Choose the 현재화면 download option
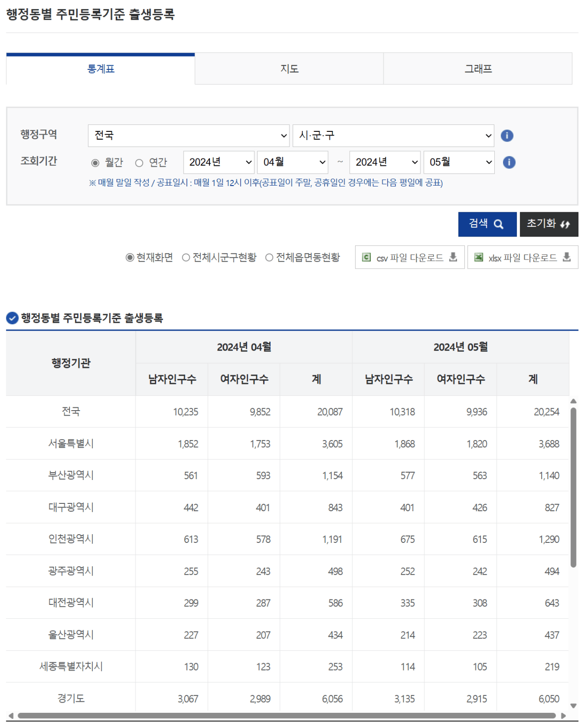This screenshot has height=728, width=588. [130, 258]
